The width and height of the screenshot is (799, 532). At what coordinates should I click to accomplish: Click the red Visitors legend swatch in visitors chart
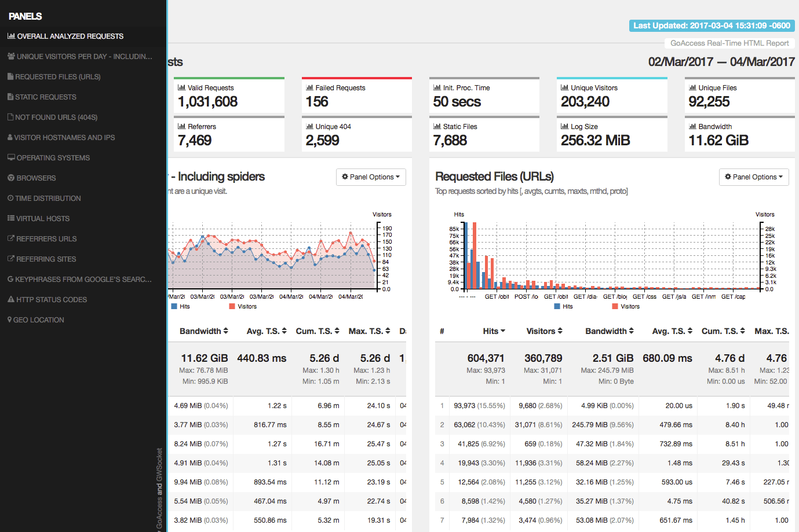click(232, 307)
